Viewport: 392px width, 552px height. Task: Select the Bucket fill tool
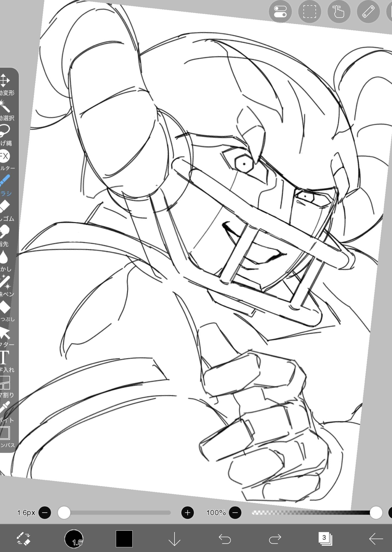(5, 307)
